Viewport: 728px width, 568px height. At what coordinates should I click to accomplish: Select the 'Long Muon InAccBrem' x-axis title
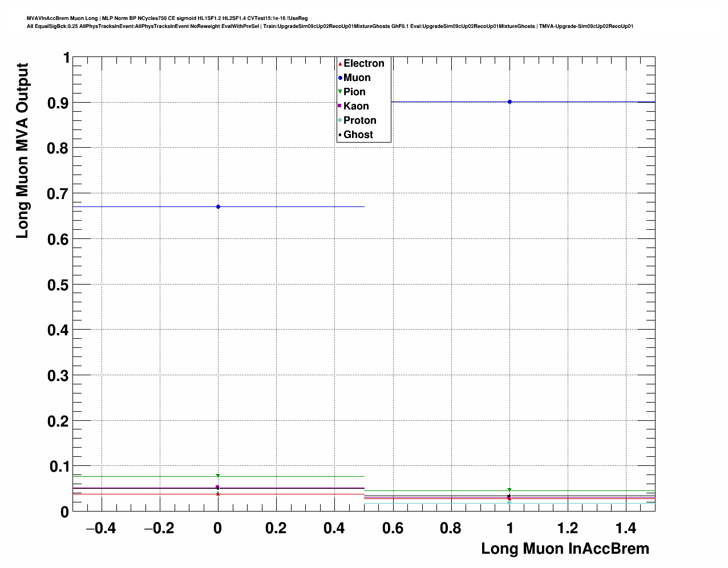coord(565,549)
